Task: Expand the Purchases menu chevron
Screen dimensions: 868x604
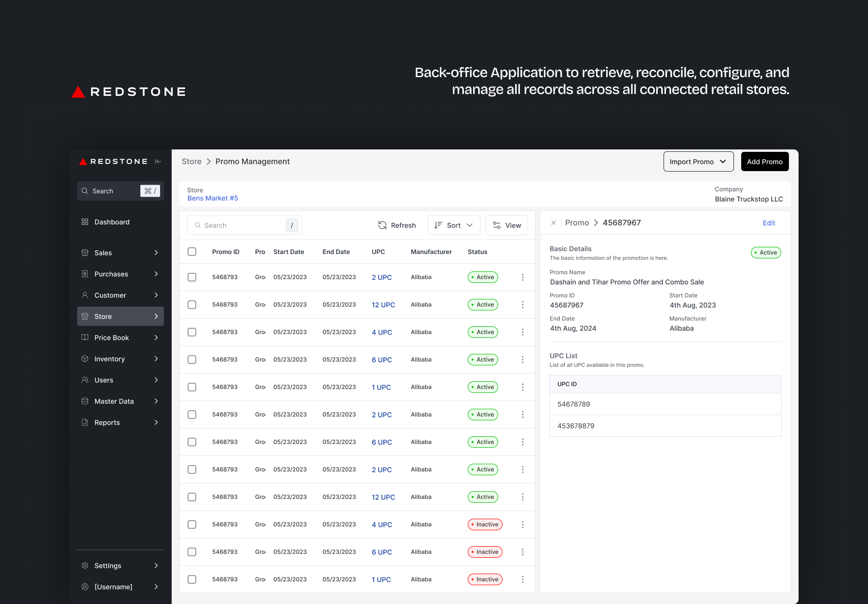Action: (x=156, y=274)
